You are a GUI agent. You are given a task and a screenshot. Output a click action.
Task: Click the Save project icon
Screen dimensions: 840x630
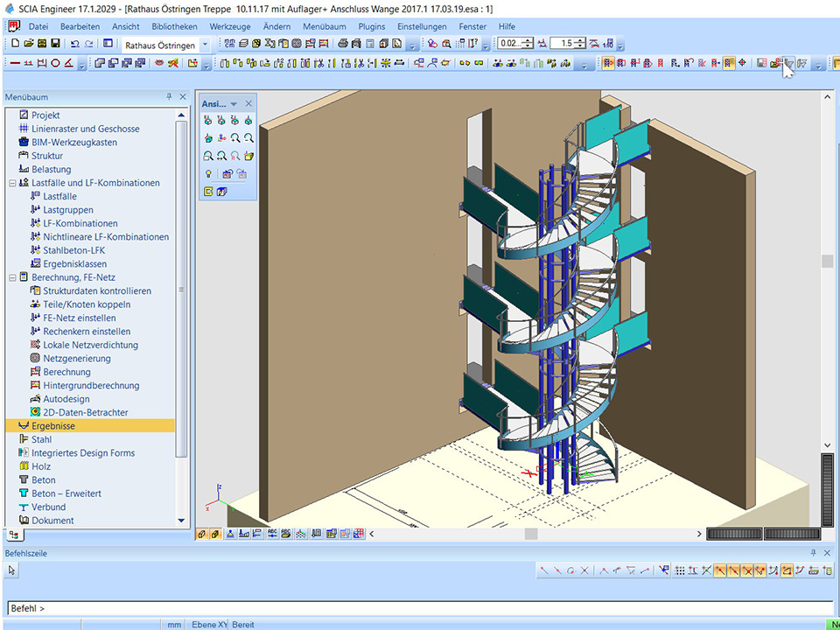point(56,43)
